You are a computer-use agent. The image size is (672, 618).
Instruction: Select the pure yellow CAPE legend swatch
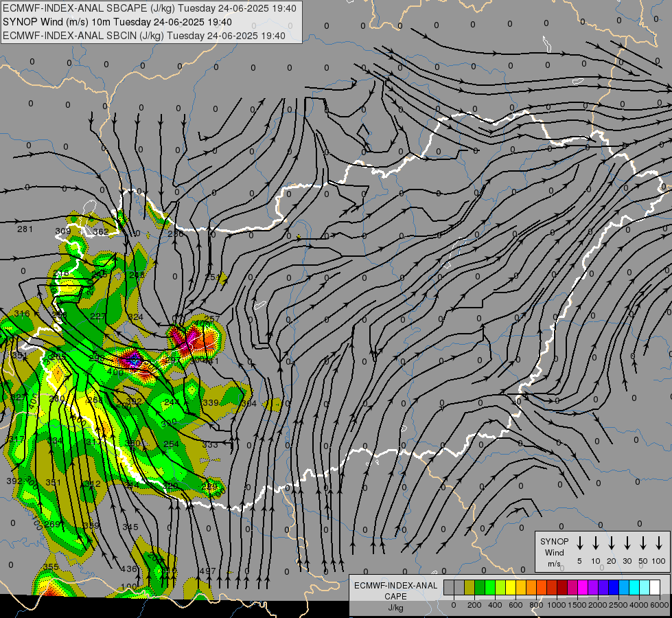(511, 588)
